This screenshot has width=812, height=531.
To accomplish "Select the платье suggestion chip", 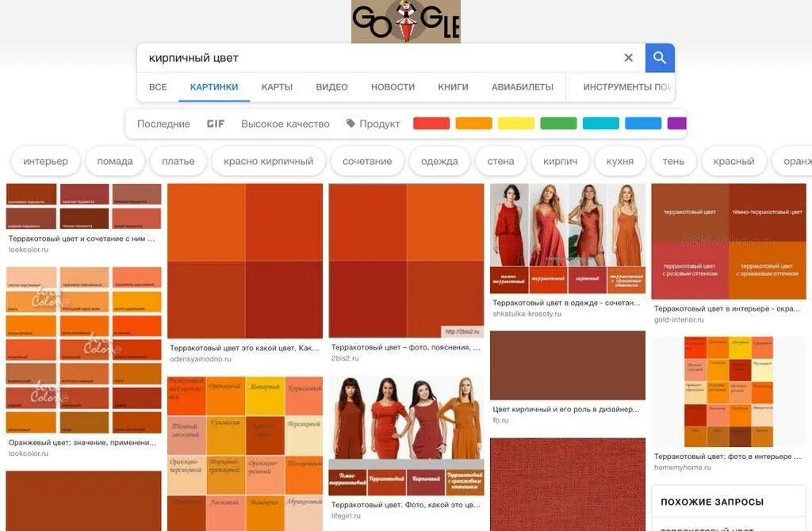I will 178,161.
